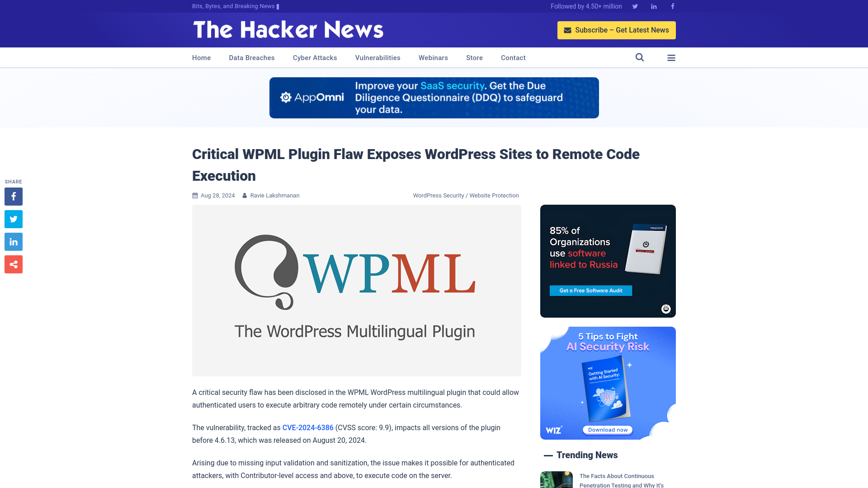Screen dimensions: 868x488
Task: Click the Wiz Download now button
Action: (x=608, y=430)
